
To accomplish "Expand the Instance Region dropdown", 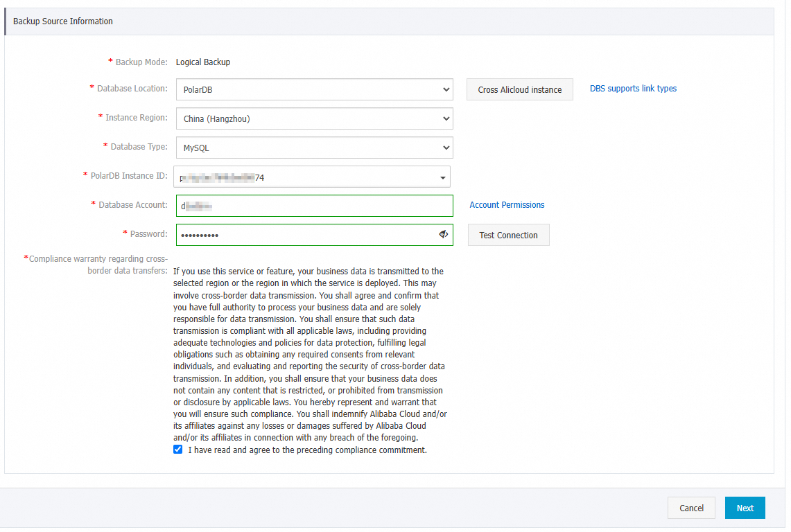I will [314, 118].
